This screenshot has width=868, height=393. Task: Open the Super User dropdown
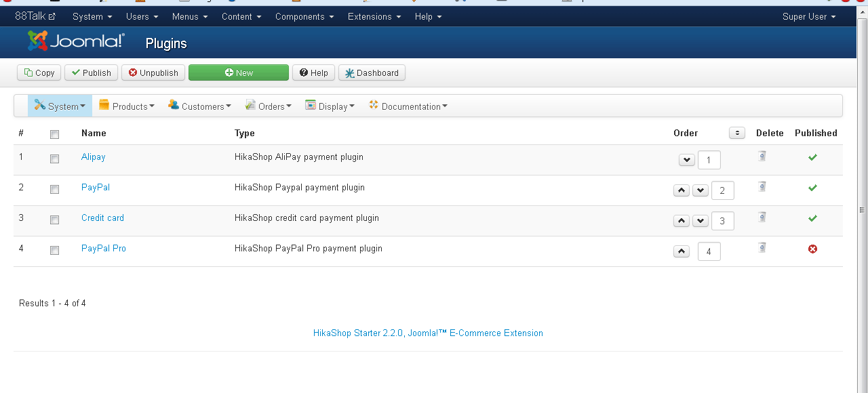click(808, 16)
